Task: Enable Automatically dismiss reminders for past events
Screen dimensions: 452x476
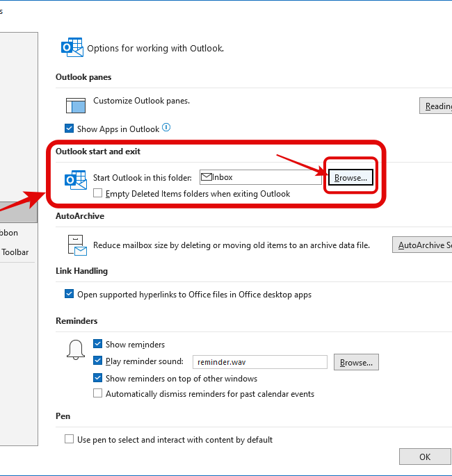Action: pyautogui.click(x=97, y=393)
